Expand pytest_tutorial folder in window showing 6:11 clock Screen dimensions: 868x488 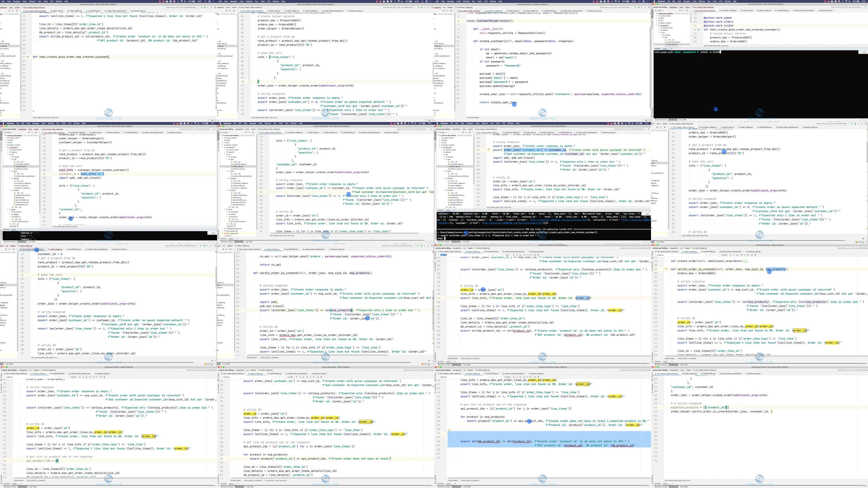[x=6, y=145]
